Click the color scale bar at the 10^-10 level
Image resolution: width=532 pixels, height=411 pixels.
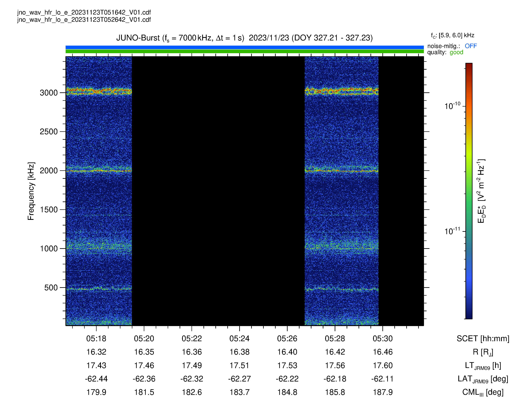point(469,106)
